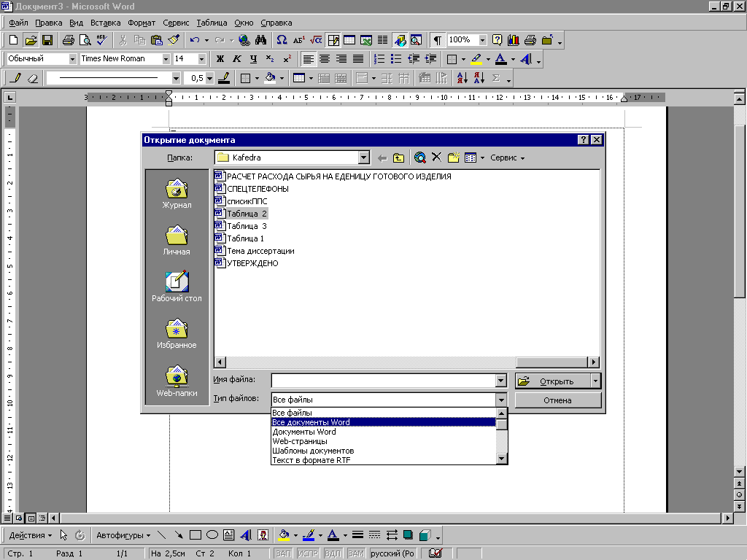Select the table Eraser icon
747x560 pixels.
click(x=32, y=78)
